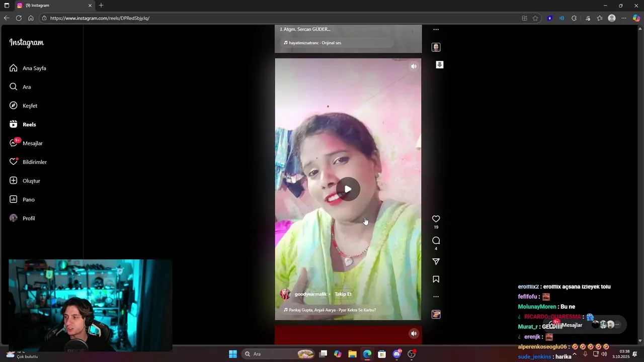Open the apps icon in address bar
Screen dimensions: 644x362
pyautogui.click(x=524, y=18)
